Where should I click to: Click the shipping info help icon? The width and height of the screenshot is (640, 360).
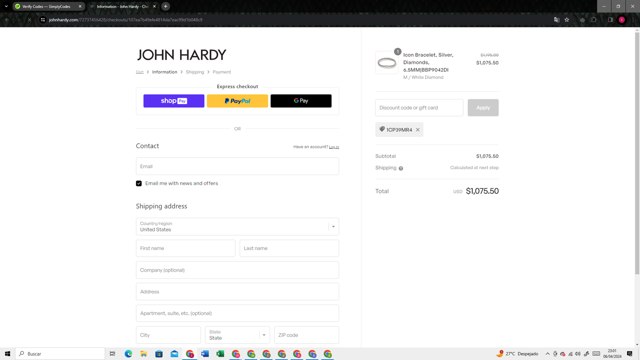click(401, 168)
